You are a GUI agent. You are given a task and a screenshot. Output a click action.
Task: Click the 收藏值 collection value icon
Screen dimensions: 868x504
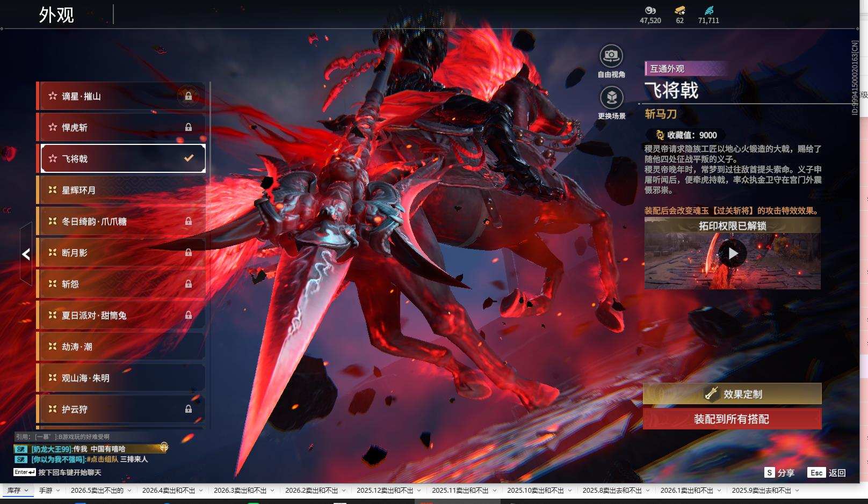tap(660, 135)
